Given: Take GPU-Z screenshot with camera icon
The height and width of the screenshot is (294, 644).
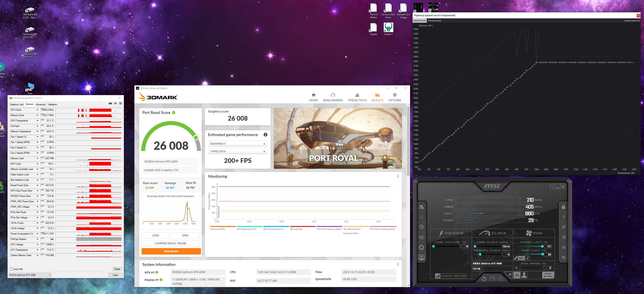Looking at the screenshot, I should point(110,104).
